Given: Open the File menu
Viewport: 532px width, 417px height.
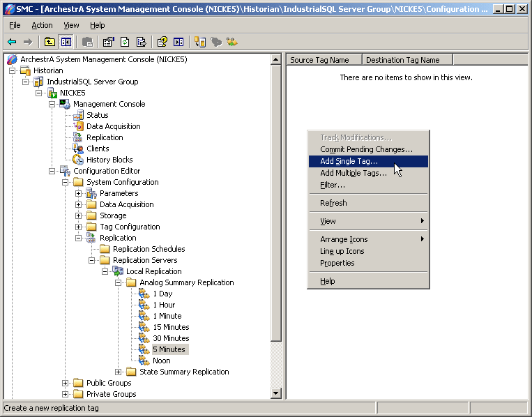Looking at the screenshot, I should [15, 25].
